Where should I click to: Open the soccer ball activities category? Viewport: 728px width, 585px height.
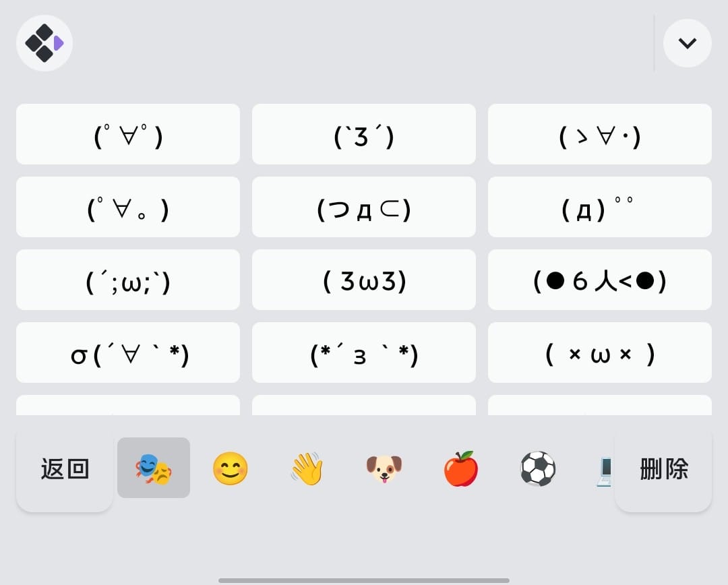[x=537, y=467]
